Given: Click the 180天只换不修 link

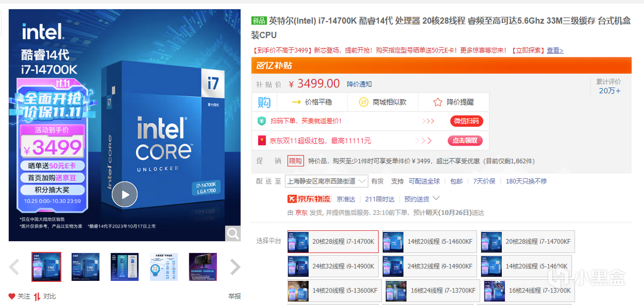Looking at the screenshot, I should coord(526,181).
